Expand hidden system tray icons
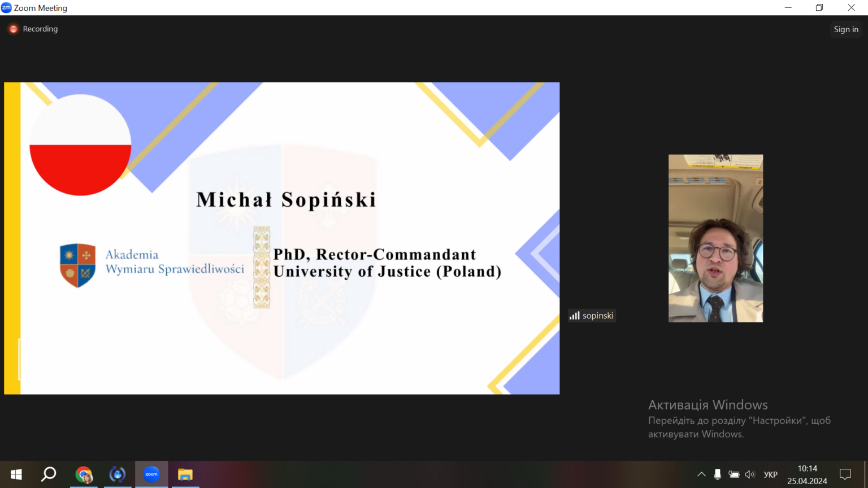 [x=701, y=474]
